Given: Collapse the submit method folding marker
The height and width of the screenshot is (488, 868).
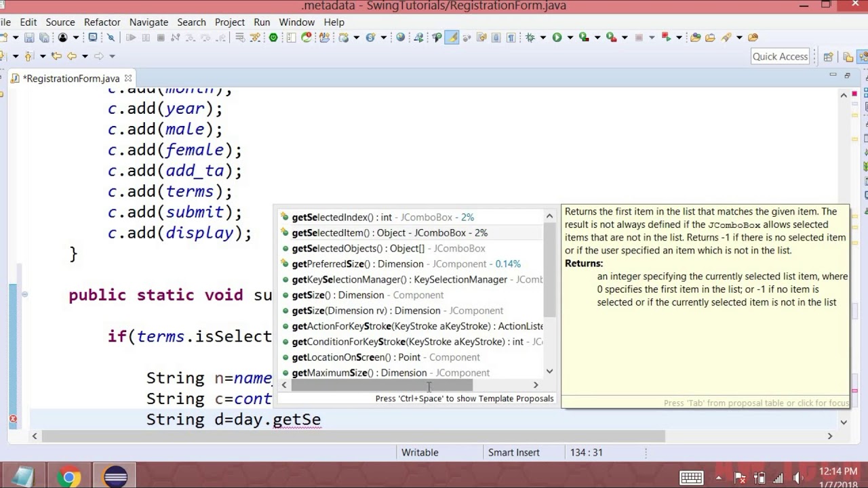Looking at the screenshot, I should pyautogui.click(x=24, y=294).
